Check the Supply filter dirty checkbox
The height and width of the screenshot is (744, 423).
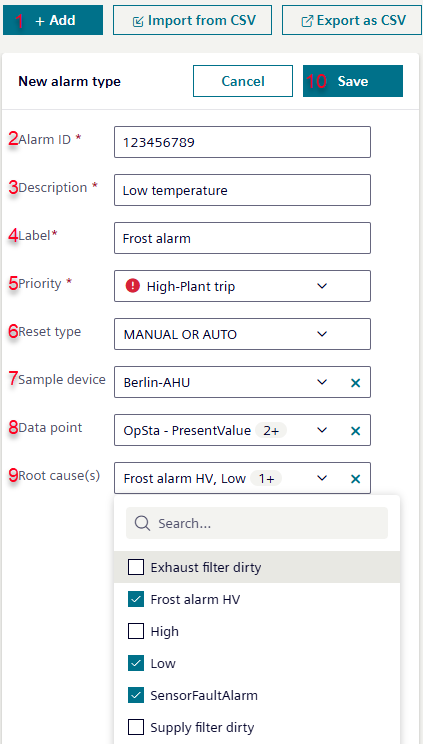136,727
